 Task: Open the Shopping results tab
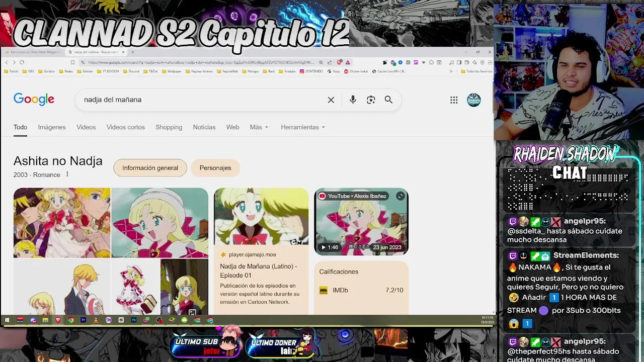point(169,127)
